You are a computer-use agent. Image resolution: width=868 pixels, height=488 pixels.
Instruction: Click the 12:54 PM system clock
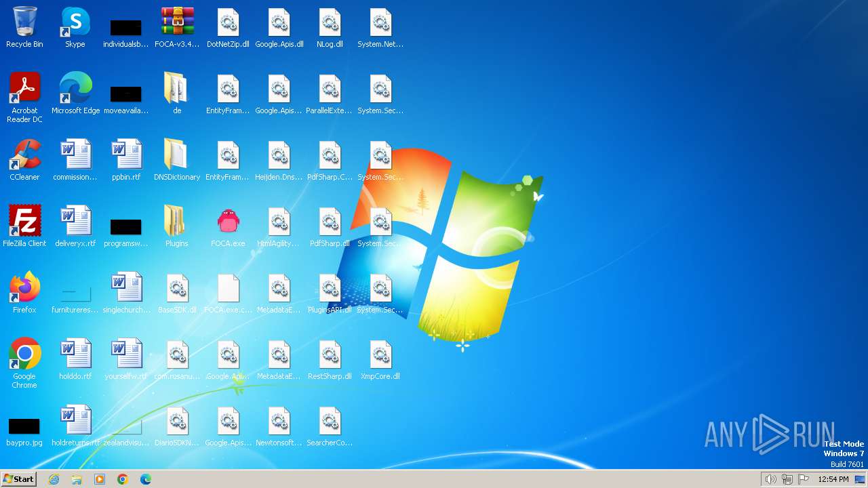(833, 479)
